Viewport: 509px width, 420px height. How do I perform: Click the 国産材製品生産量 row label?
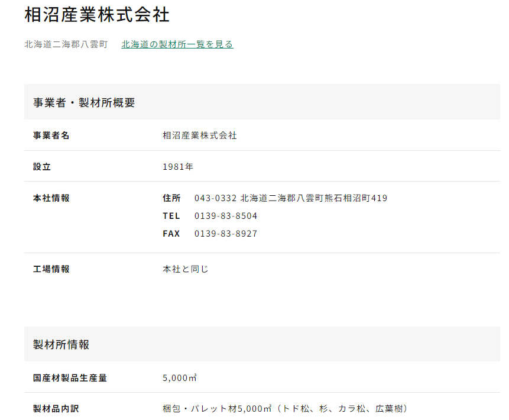click(x=70, y=378)
